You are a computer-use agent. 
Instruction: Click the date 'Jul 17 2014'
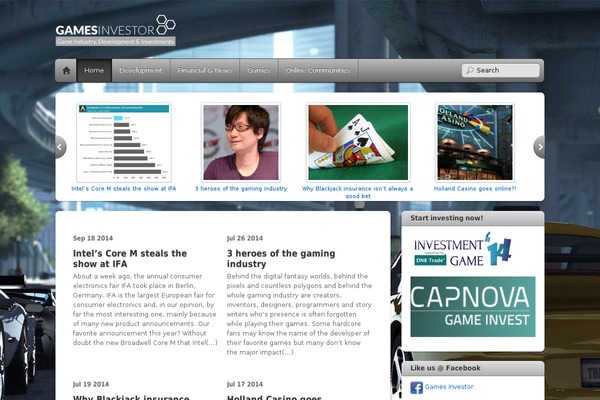pyautogui.click(x=245, y=384)
